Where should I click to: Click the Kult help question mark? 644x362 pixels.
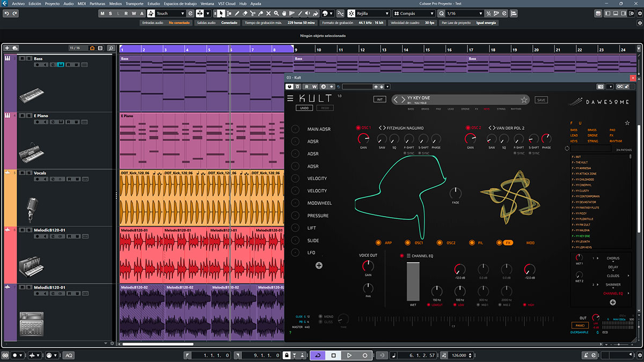click(x=290, y=333)
